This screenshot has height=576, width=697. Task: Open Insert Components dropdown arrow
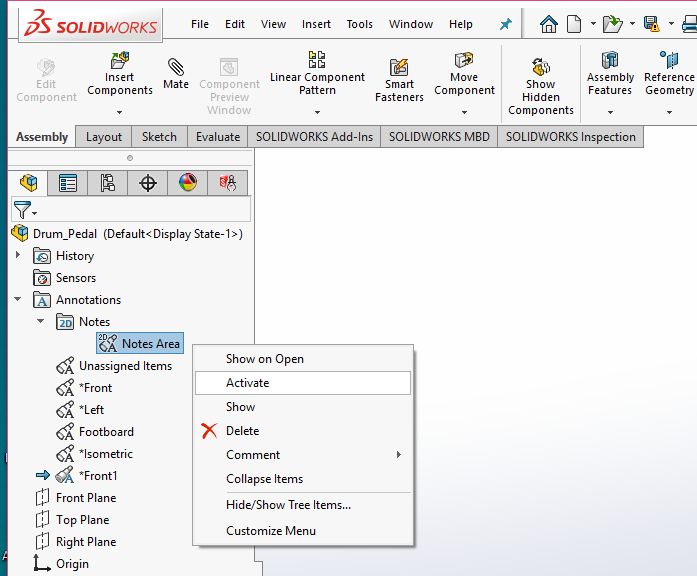[x=119, y=112]
